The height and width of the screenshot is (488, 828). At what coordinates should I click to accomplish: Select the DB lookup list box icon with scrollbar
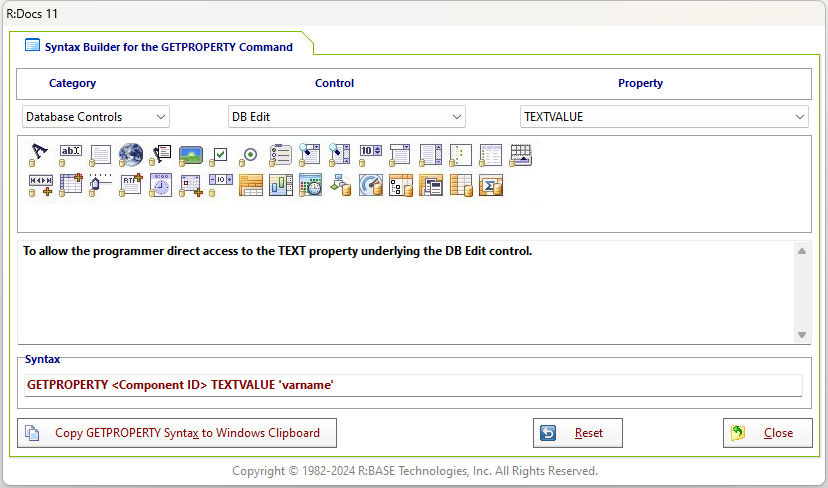tap(340, 155)
